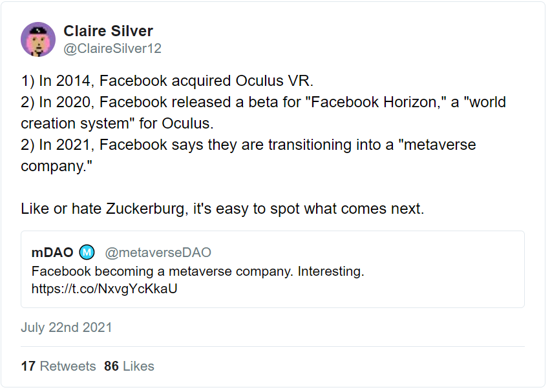Screen dimensions: 550x392
Task: View the Likes label
Action: [138, 366]
